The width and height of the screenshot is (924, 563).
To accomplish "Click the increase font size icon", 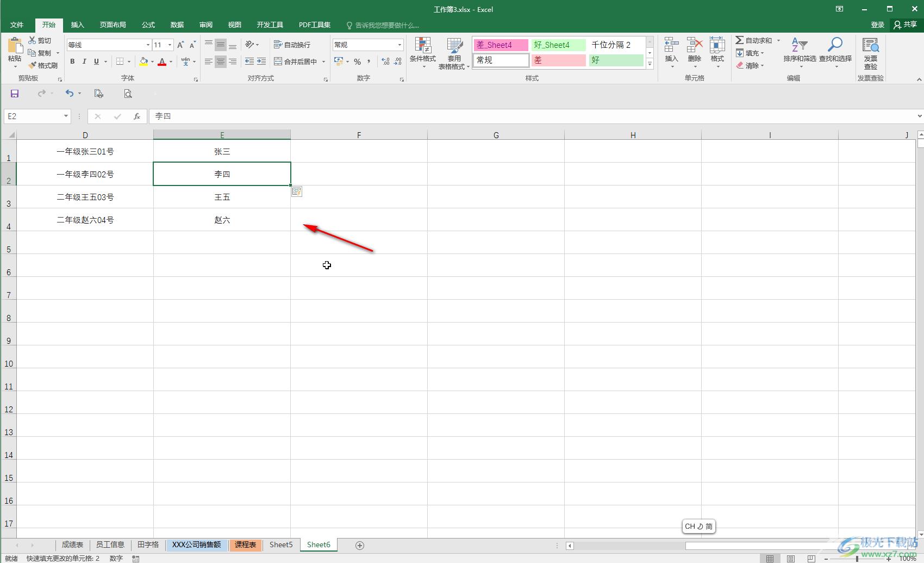I will point(180,45).
